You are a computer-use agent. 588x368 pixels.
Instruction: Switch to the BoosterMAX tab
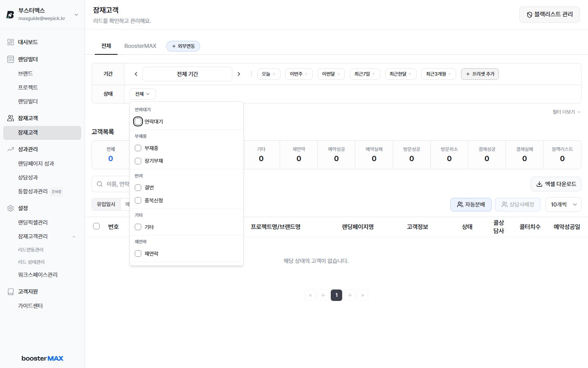140,46
